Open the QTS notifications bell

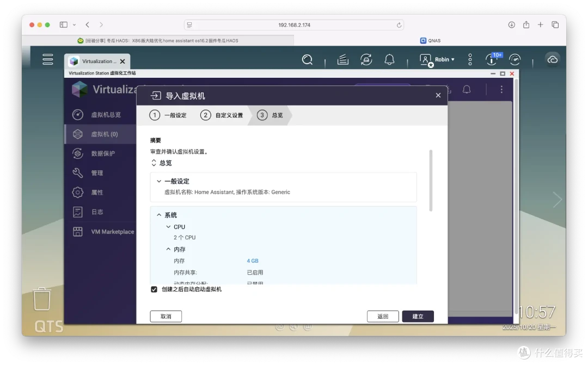(389, 60)
